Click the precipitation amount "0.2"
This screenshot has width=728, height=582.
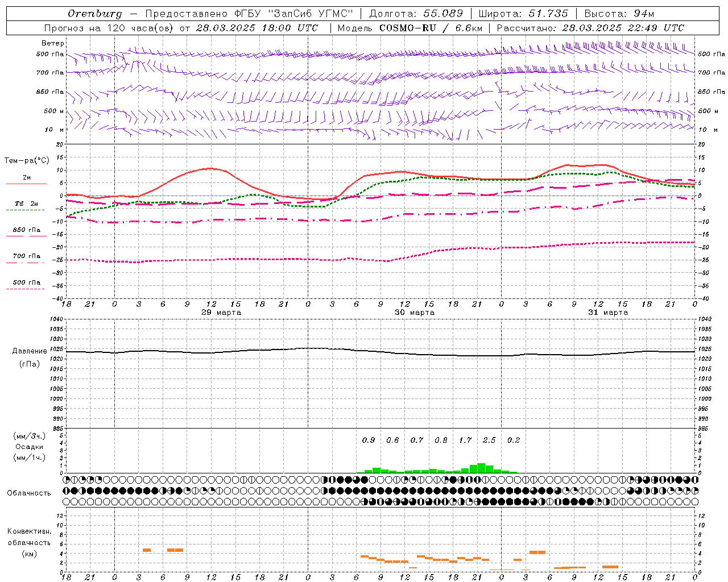pyautogui.click(x=514, y=440)
